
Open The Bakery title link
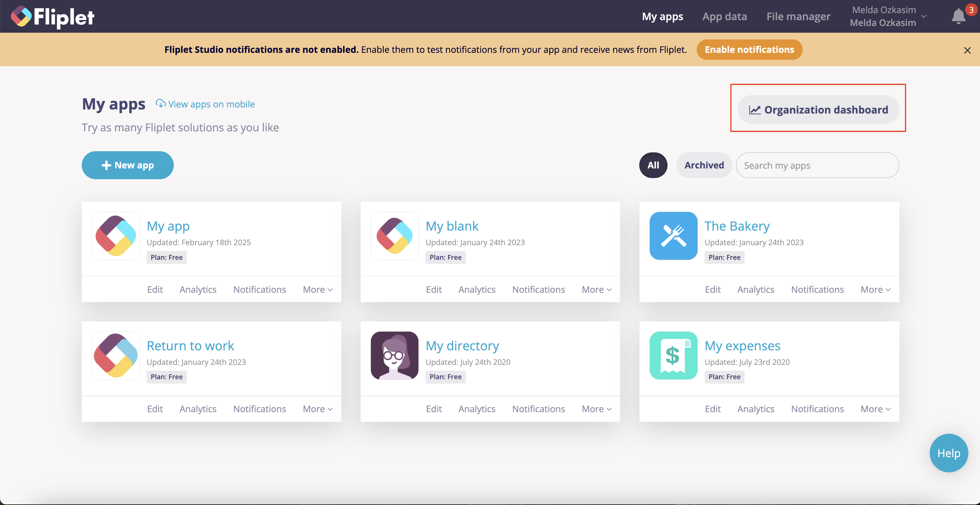tap(737, 226)
